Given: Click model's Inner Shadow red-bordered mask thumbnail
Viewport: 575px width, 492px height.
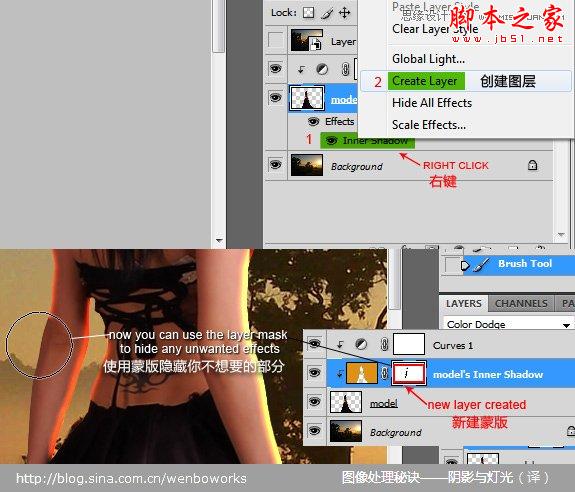Looking at the screenshot, I should pos(409,373).
